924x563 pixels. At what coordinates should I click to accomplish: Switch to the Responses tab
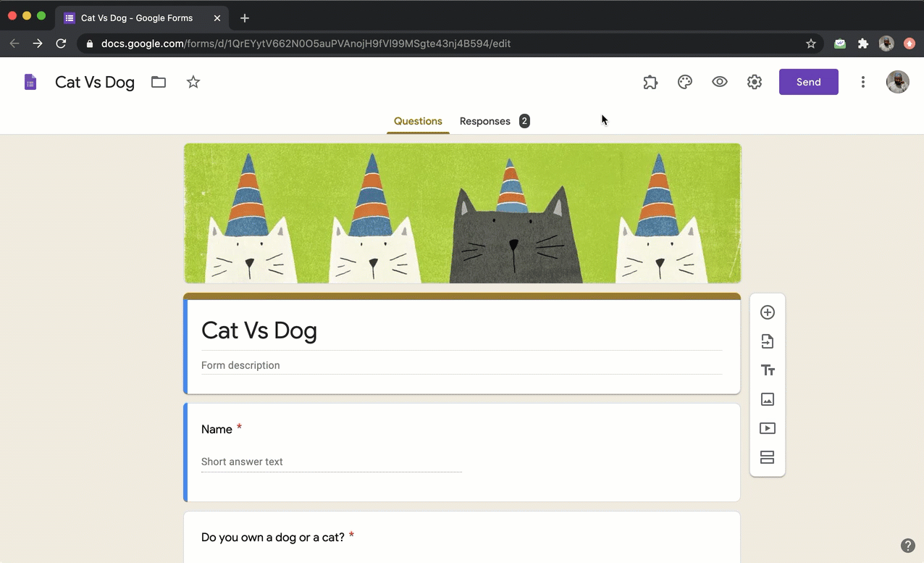(x=484, y=121)
